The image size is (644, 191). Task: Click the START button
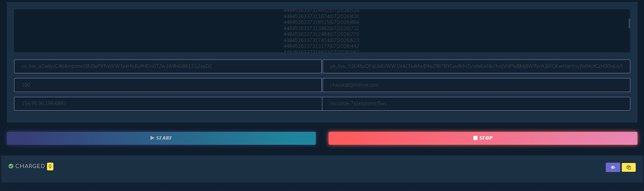coord(161,138)
